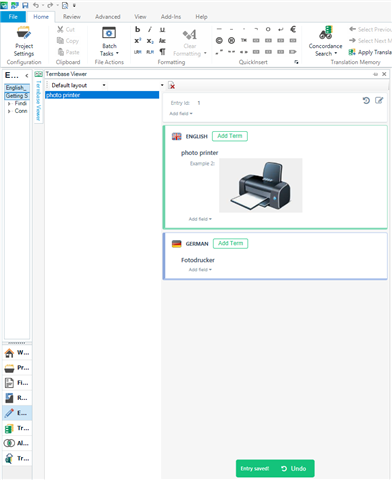
Task: Select photo printer entry in term list
Action: (x=102, y=95)
